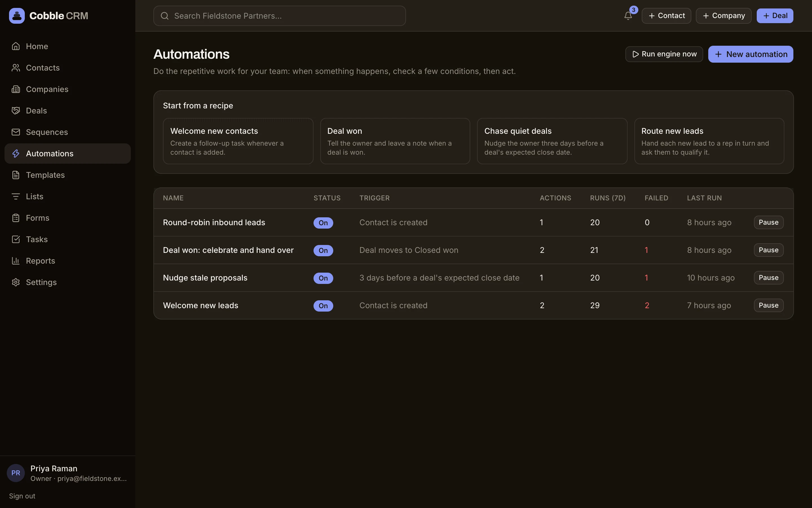Pause Welcome new leads automation
812x508 pixels.
[768, 305]
